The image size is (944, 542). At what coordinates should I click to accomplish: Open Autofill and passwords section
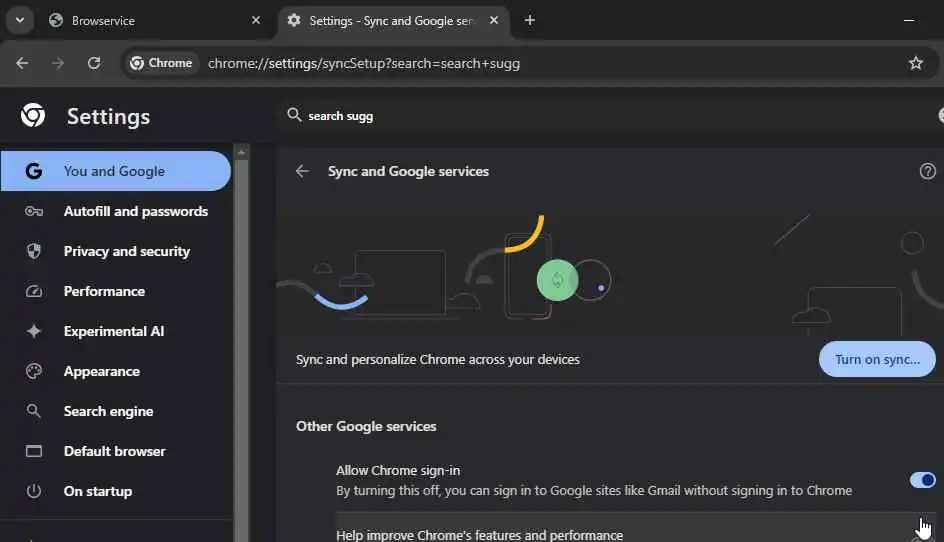click(x=116, y=211)
